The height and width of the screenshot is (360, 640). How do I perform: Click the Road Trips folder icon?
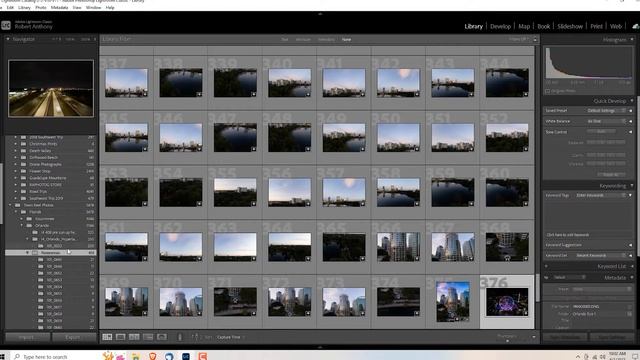tap(24, 191)
